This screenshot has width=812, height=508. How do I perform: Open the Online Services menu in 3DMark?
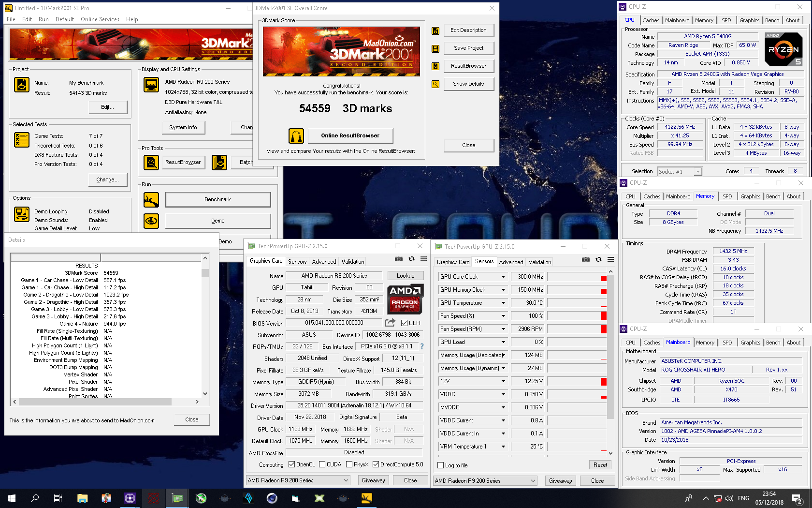click(100, 19)
